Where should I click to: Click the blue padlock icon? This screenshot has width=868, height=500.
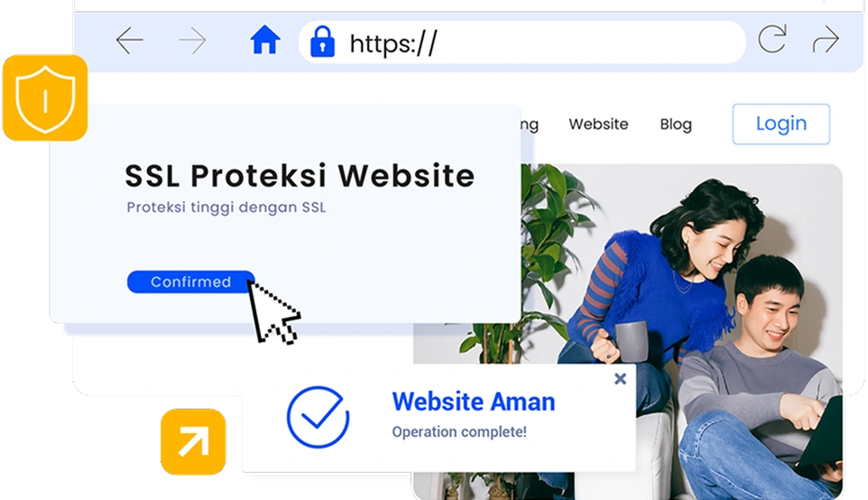click(322, 42)
